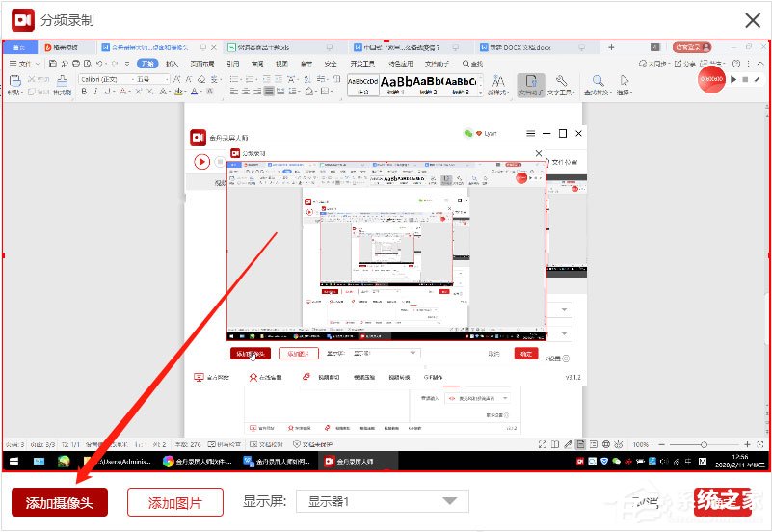Click the 文档助手 ribbon icon with document symbol
This screenshot has width=772, height=532.
[x=531, y=85]
